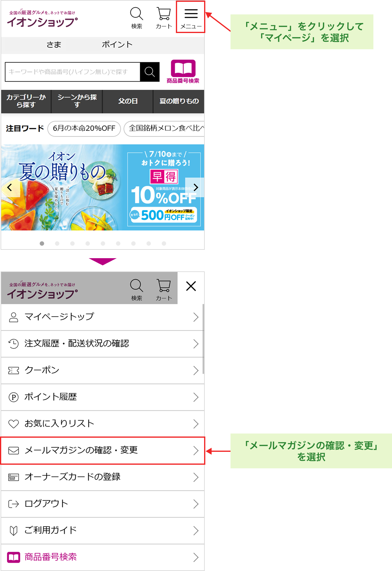
Task: Click the heart icon beside お気に入りリスト
Action: tap(14, 424)
